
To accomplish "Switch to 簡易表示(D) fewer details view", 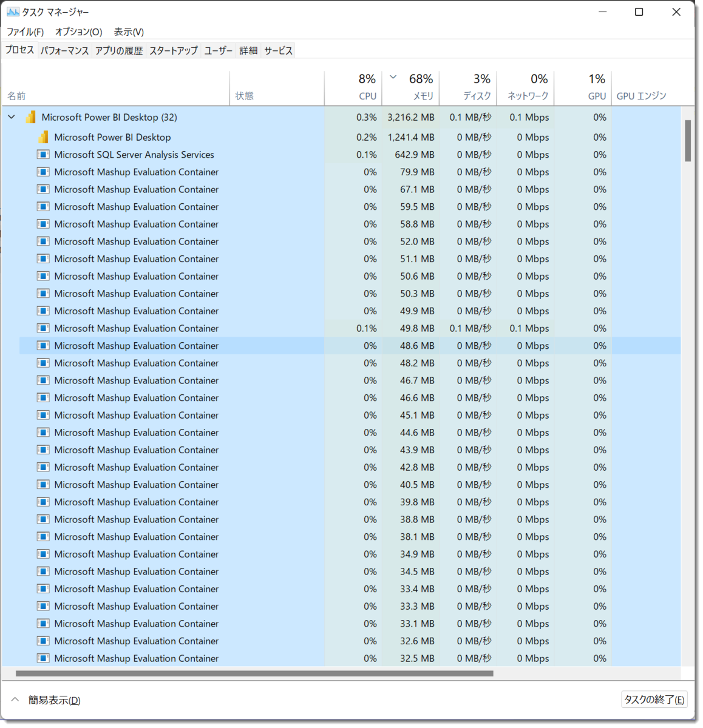I will 46,700.
